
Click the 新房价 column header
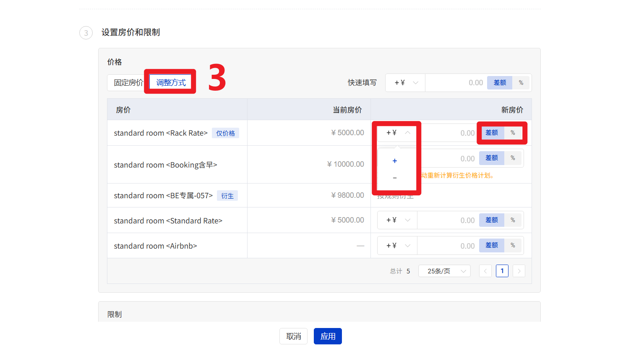click(x=512, y=110)
